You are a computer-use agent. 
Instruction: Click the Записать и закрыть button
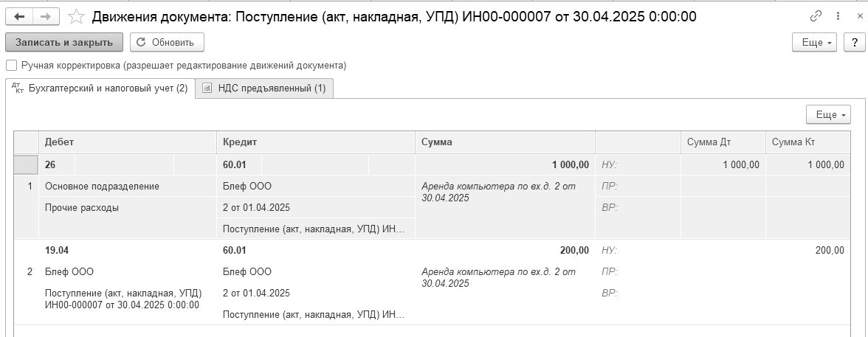64,42
